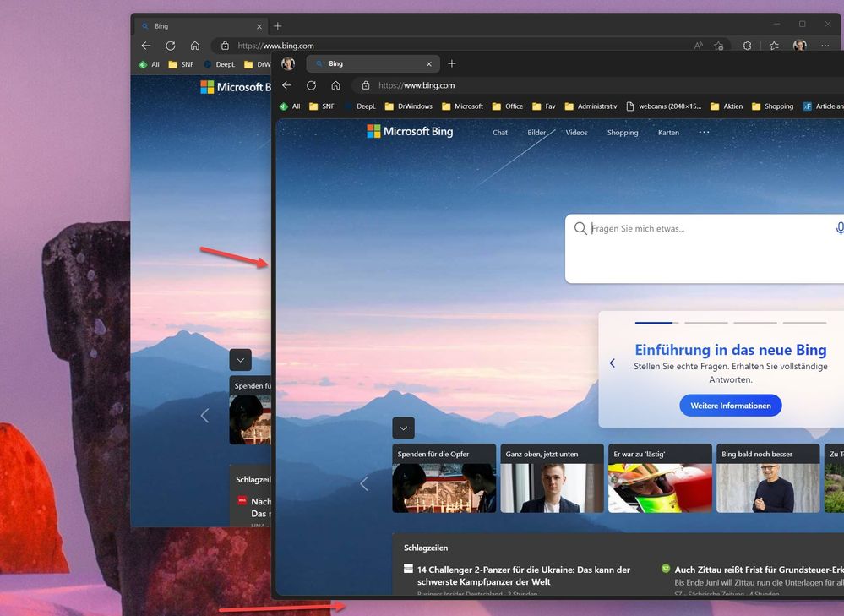Click read aloud icon in rear window
This screenshot has width=844, height=616.
[x=699, y=46]
